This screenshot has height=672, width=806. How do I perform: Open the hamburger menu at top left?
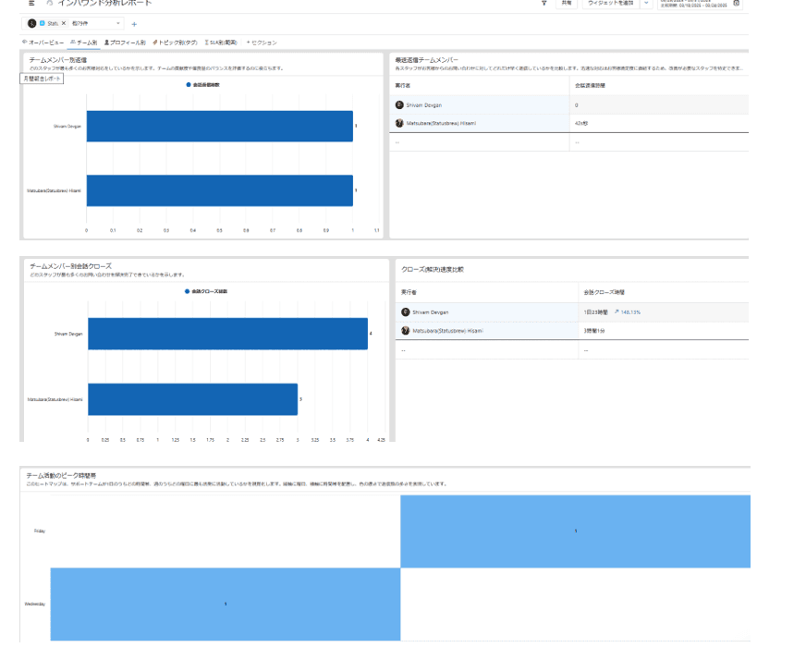coord(32,4)
